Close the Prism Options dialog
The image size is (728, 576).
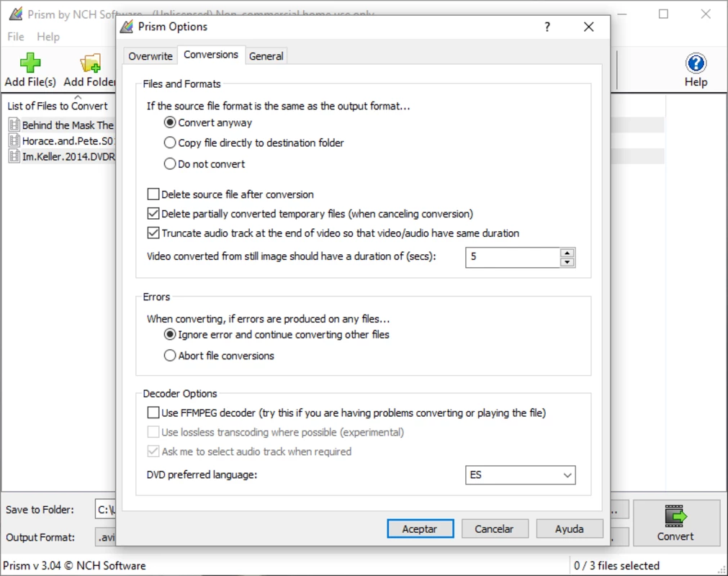pos(589,27)
